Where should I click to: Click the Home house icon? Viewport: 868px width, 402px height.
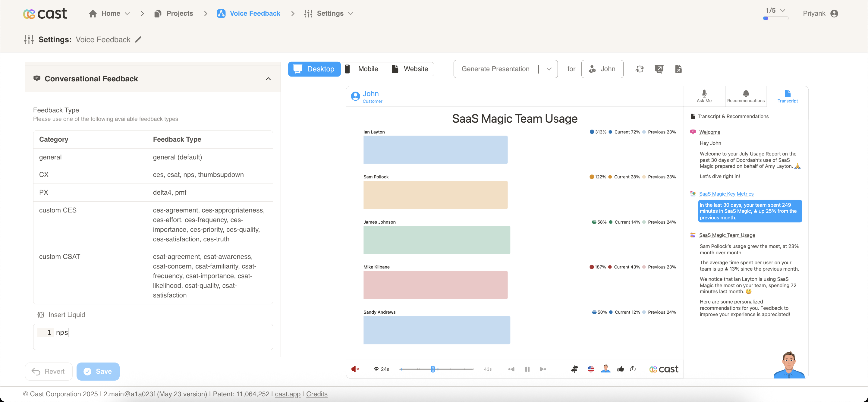93,14
